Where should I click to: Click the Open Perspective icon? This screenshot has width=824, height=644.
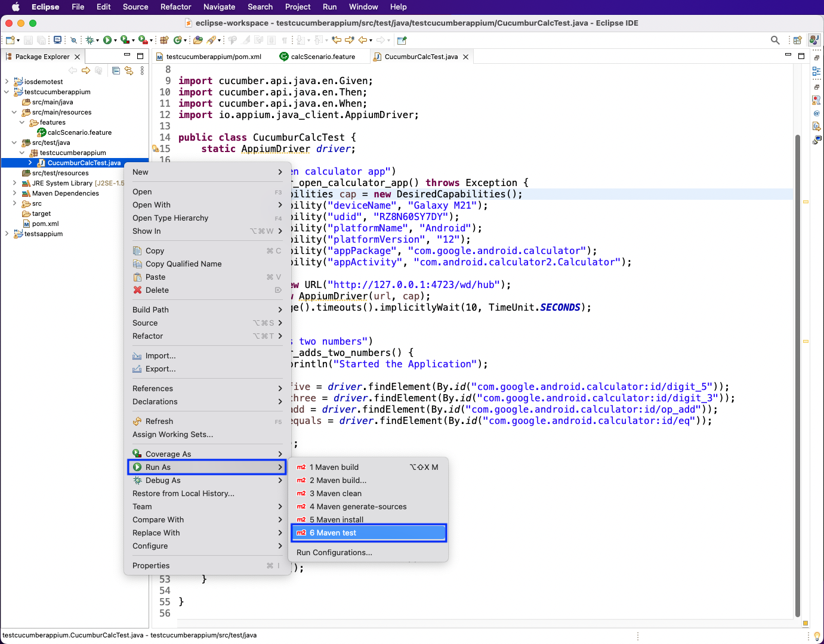point(797,40)
